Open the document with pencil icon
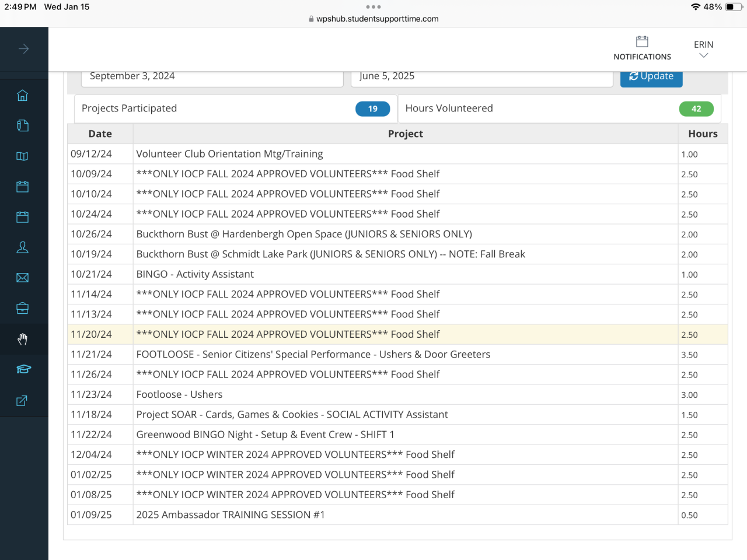Screen dimensions: 747x560 tap(23, 126)
